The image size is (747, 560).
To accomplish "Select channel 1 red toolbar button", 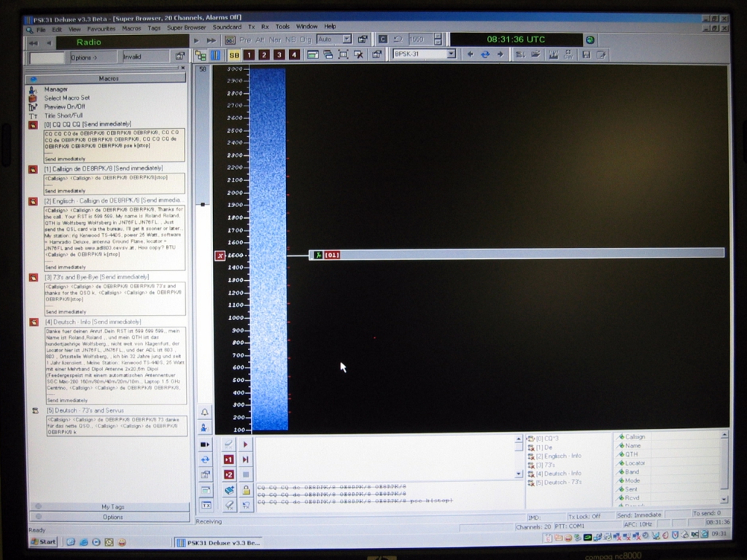I will (x=249, y=55).
